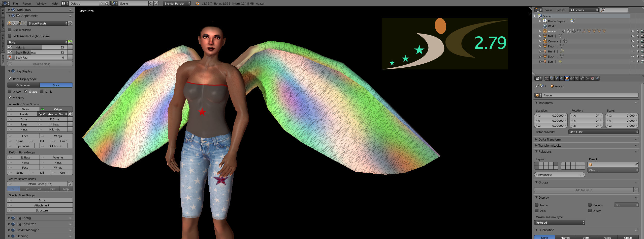Viewport: 644px width, 239px height.
Task: Click the plus icon beside Shape Presets
Action: pos(70,23)
